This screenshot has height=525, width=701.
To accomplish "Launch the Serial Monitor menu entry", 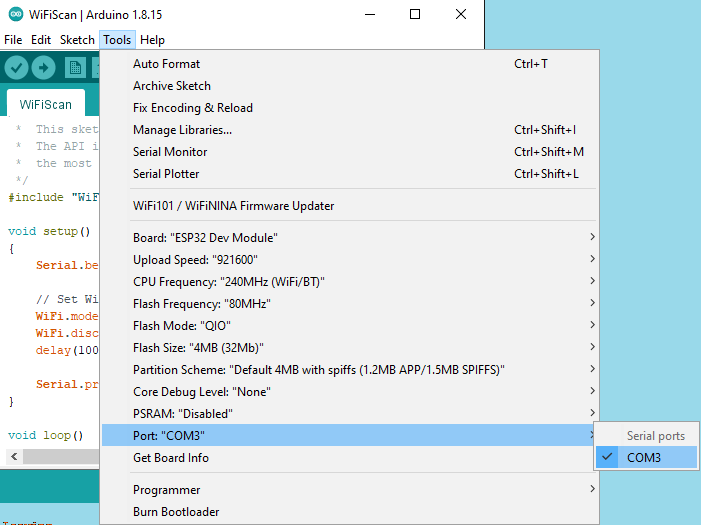I will click(350, 152).
